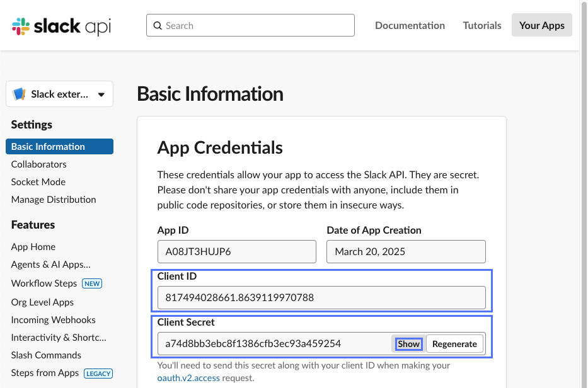Image resolution: width=588 pixels, height=388 pixels.
Task: Click the Date of App Creation field
Action: pyautogui.click(x=406, y=251)
